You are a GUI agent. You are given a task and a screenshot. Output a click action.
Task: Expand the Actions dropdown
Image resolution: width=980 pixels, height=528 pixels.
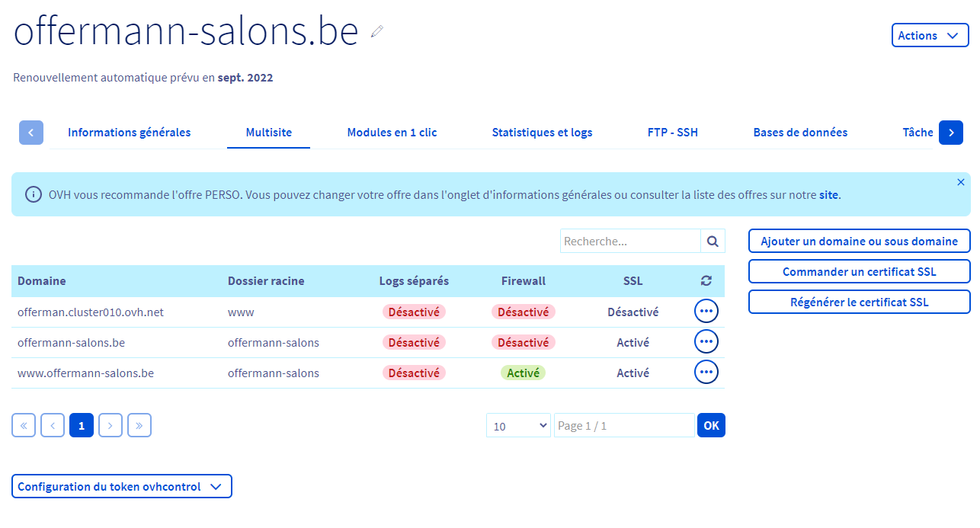[930, 36]
